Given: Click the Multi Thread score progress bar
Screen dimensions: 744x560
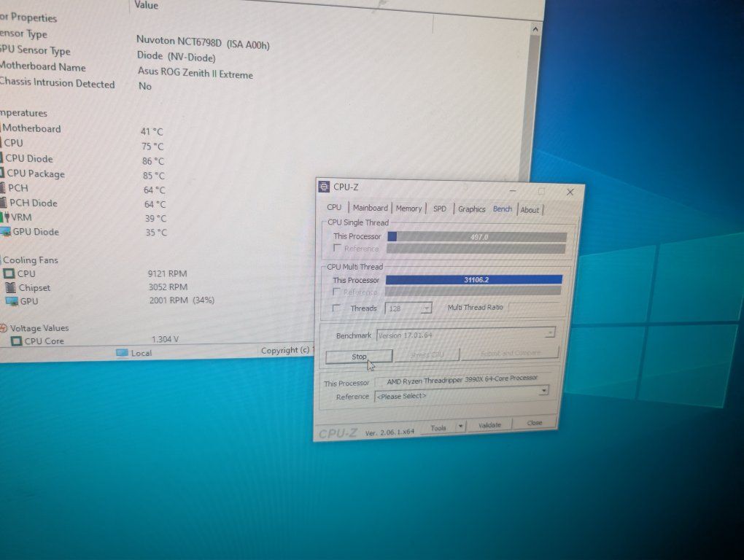Looking at the screenshot, I should click(473, 279).
